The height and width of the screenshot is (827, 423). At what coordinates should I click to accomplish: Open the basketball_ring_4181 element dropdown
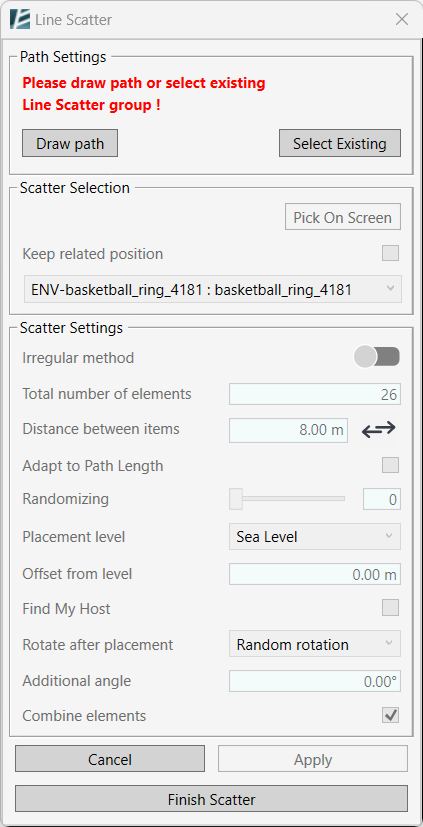coord(213,289)
